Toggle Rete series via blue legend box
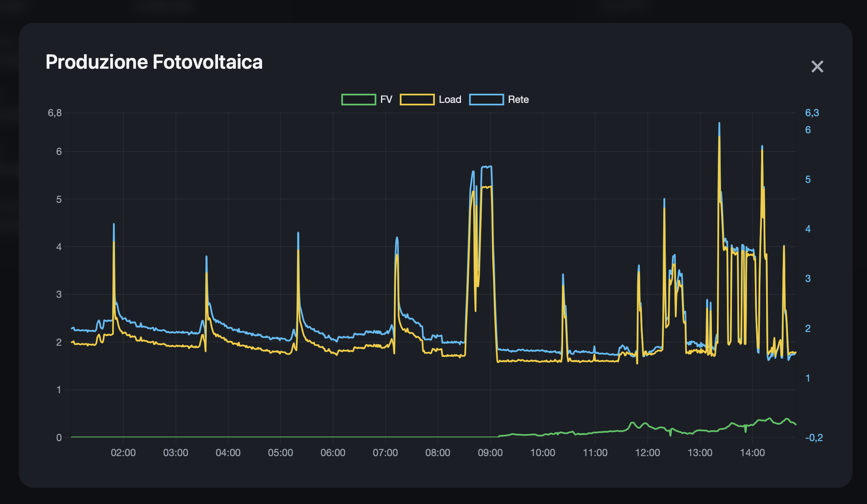Viewport: 867px width, 504px height. (486, 100)
